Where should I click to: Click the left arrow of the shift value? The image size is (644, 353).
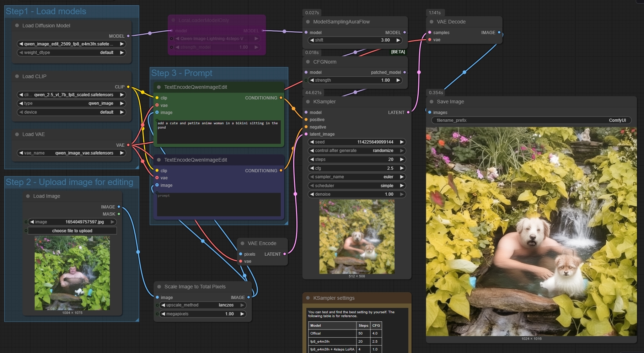pyautogui.click(x=312, y=40)
